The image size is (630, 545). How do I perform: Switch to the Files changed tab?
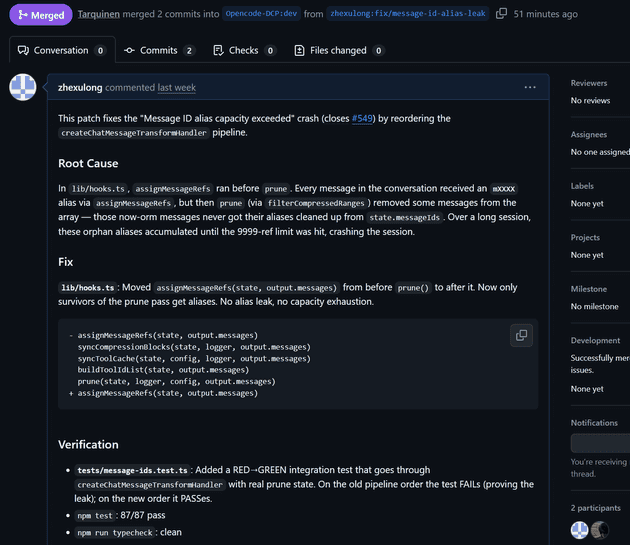(x=339, y=50)
